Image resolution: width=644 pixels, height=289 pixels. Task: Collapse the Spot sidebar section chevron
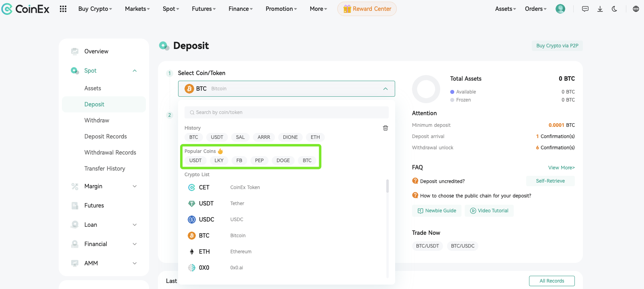point(135,71)
